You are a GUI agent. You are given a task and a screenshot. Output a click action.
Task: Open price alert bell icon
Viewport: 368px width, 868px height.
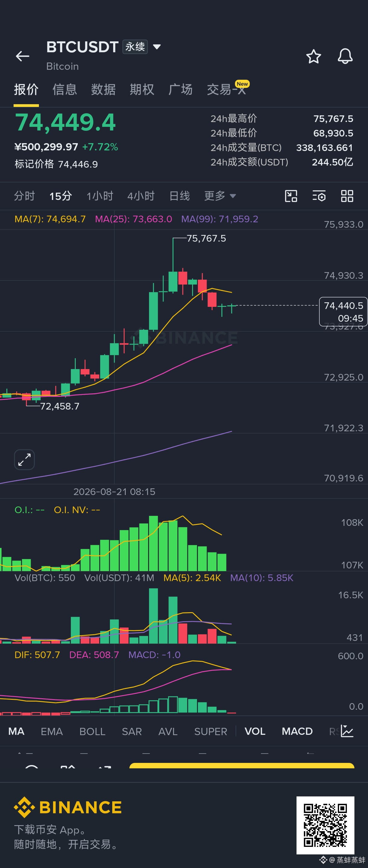click(x=345, y=56)
